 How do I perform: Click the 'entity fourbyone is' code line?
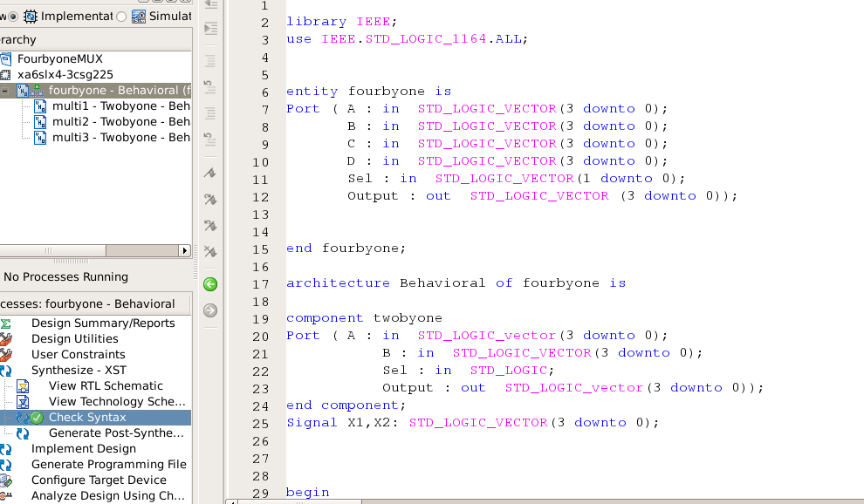pos(368,92)
